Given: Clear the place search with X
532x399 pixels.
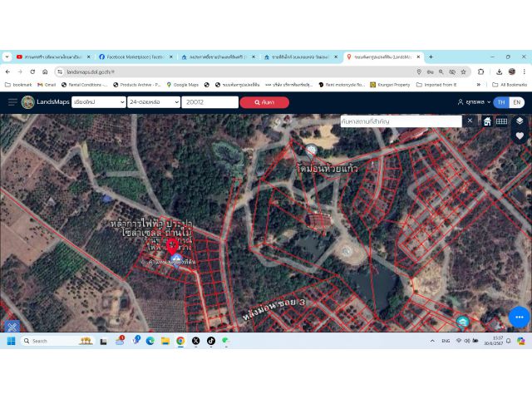Looking at the screenshot, I should 470,121.
